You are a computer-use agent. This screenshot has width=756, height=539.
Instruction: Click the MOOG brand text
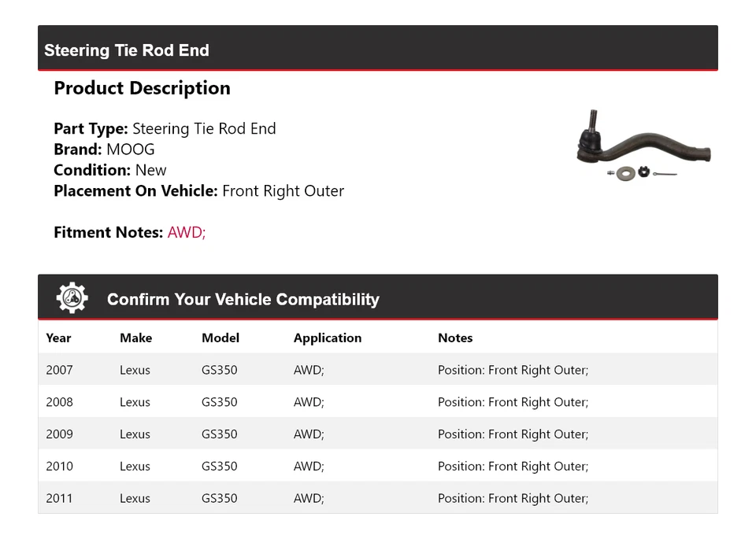point(131,150)
